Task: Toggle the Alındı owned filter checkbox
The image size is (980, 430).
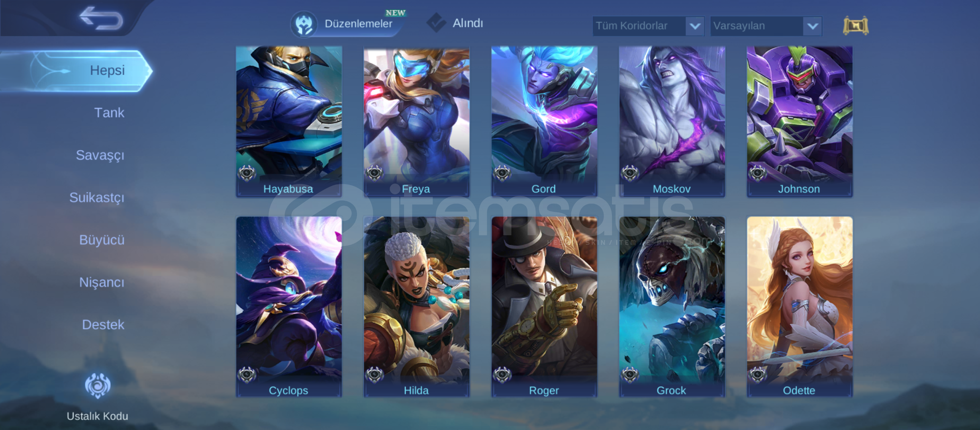Action: point(436,23)
